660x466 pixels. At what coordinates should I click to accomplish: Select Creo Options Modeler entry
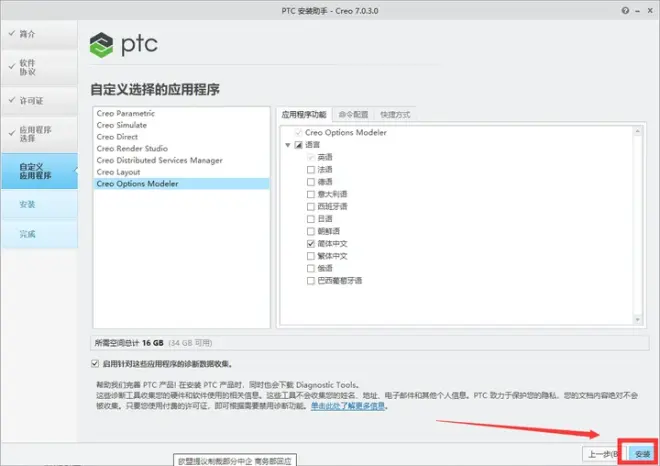pyautogui.click(x=181, y=184)
